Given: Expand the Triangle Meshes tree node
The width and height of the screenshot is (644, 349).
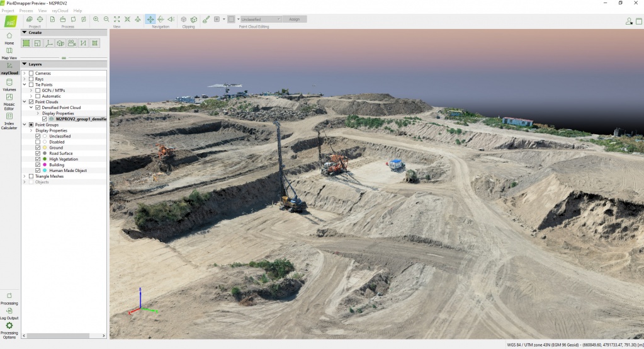Looking at the screenshot, I should [25, 176].
